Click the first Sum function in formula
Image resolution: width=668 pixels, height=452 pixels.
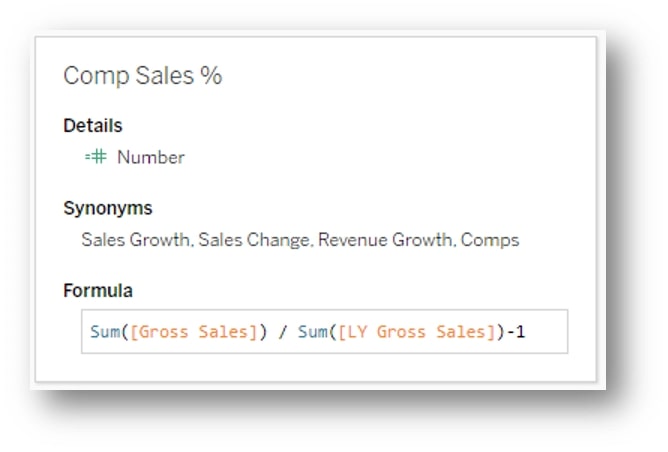(105, 331)
